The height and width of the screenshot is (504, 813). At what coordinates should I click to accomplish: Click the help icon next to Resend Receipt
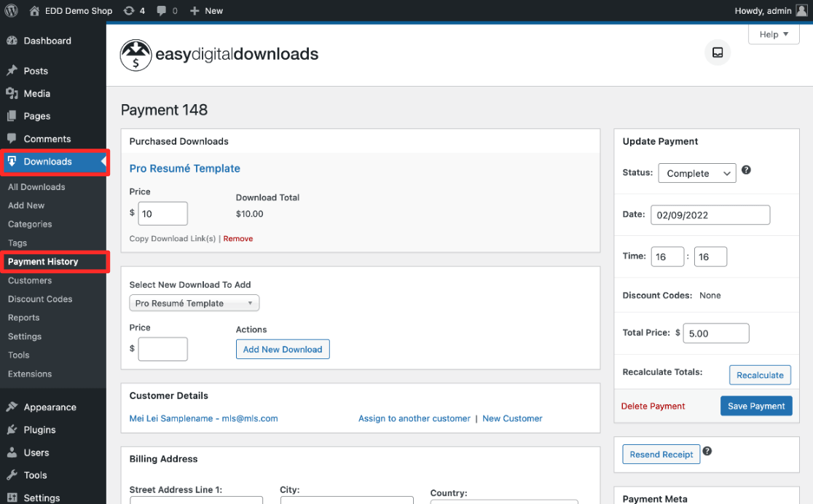point(707,451)
